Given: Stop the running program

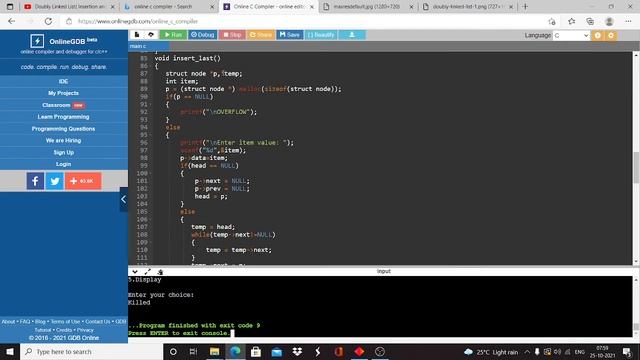Looking at the screenshot, I should coord(232,35).
